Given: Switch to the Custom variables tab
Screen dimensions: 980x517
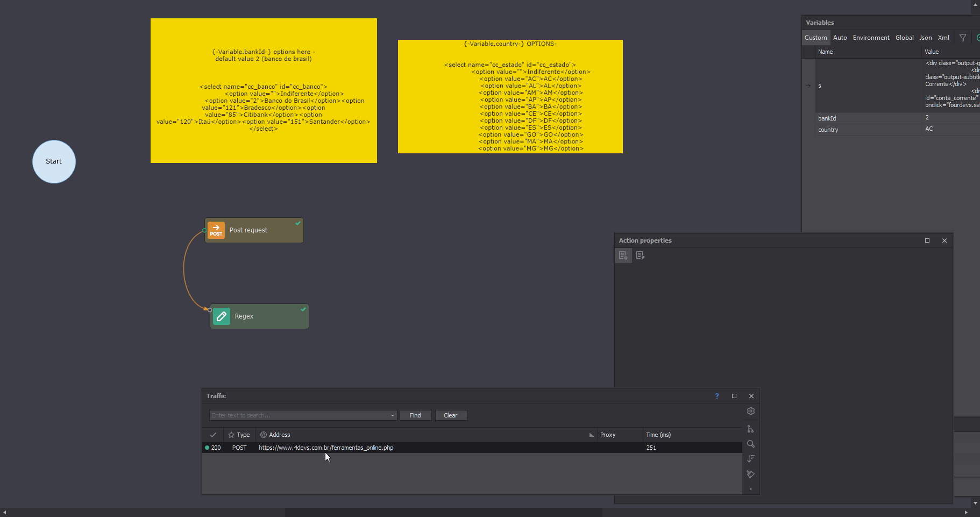Looking at the screenshot, I should point(815,38).
